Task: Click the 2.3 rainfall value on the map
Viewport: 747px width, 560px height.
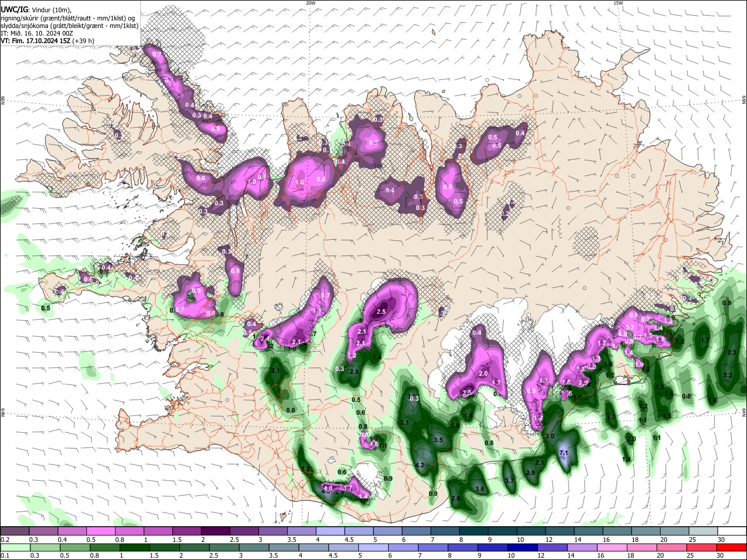Action: [x=732, y=352]
